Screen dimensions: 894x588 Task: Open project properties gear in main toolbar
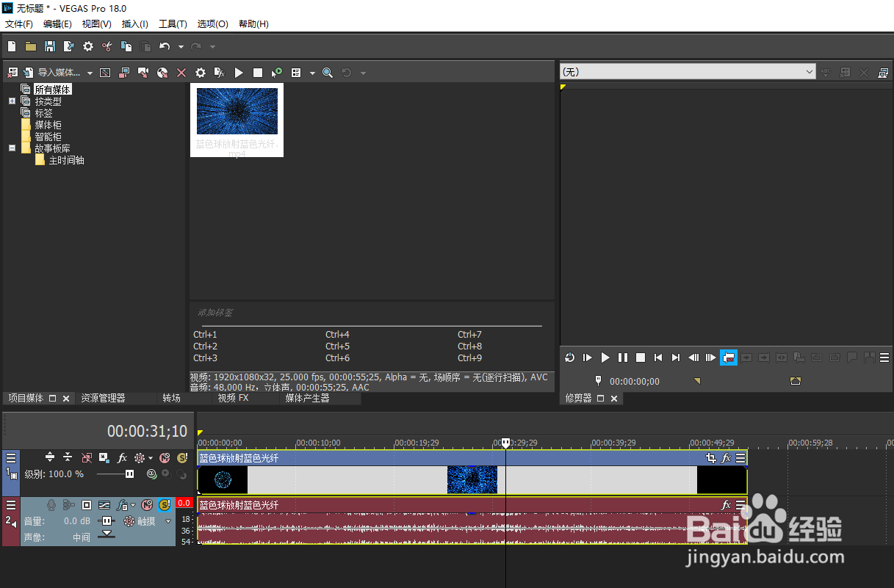pyautogui.click(x=88, y=46)
